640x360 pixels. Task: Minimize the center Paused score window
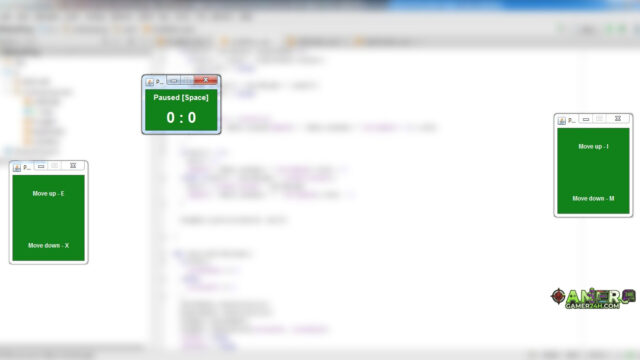click(x=173, y=80)
